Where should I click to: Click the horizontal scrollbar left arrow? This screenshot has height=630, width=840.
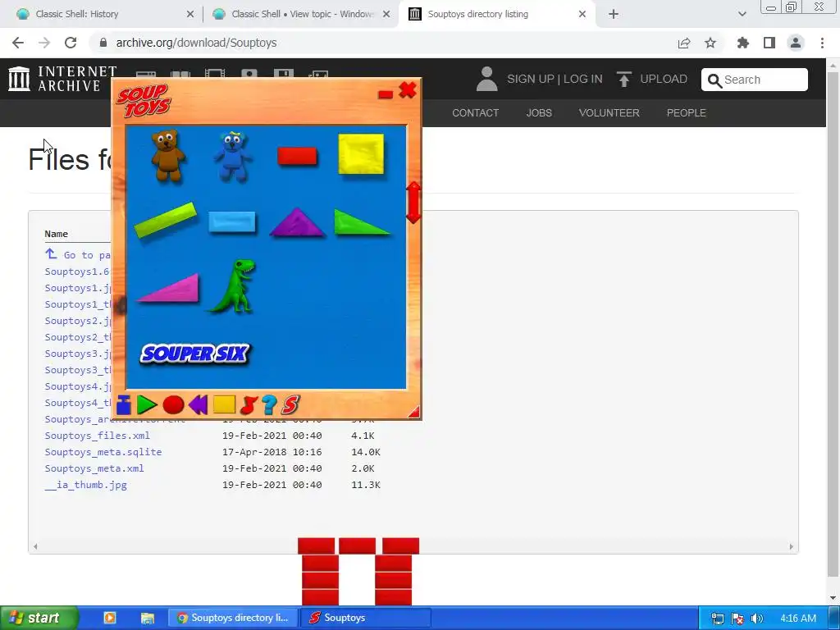tap(35, 546)
